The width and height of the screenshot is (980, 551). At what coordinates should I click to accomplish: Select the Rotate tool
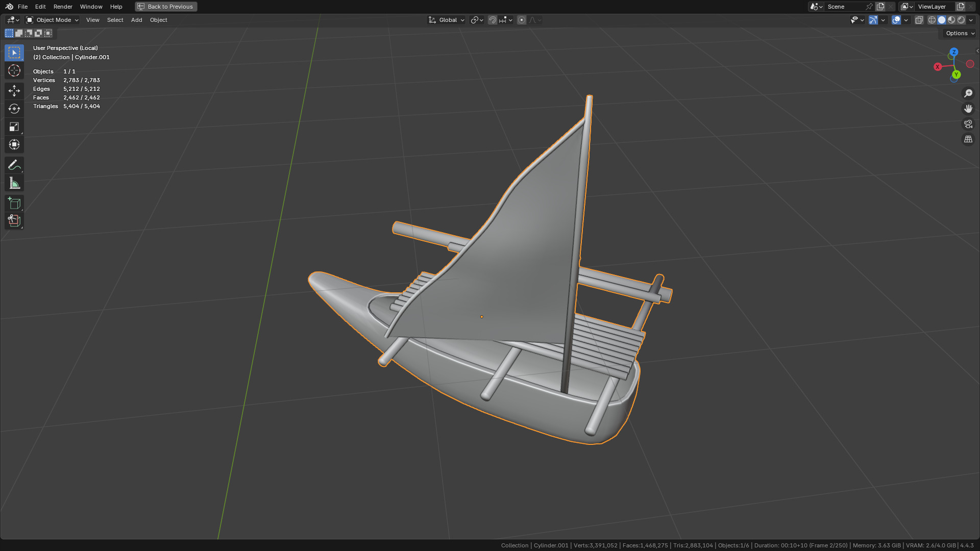click(14, 109)
